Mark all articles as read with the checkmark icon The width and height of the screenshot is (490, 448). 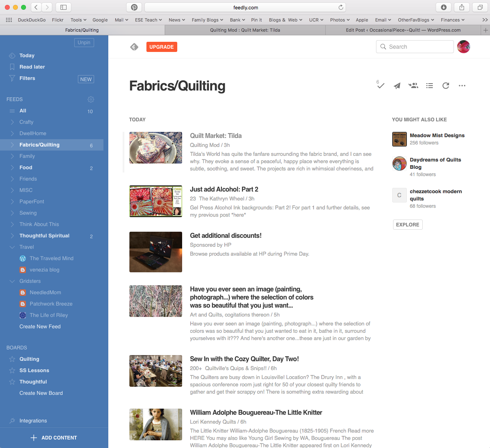point(380,86)
